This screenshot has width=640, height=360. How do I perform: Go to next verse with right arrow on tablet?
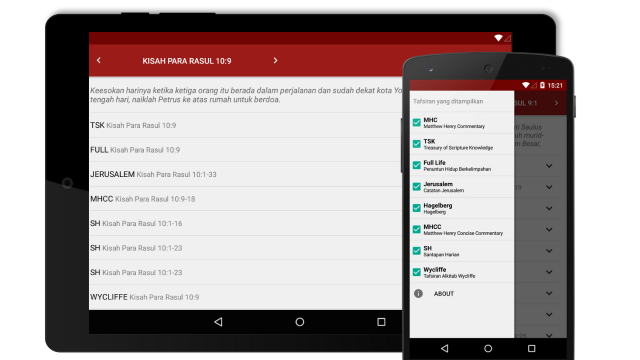coord(276,60)
